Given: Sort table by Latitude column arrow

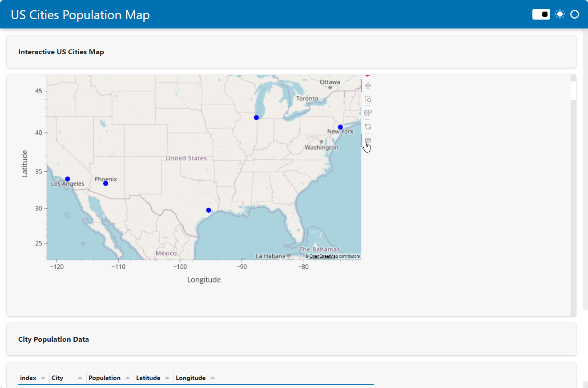Looking at the screenshot, I should coord(167,378).
